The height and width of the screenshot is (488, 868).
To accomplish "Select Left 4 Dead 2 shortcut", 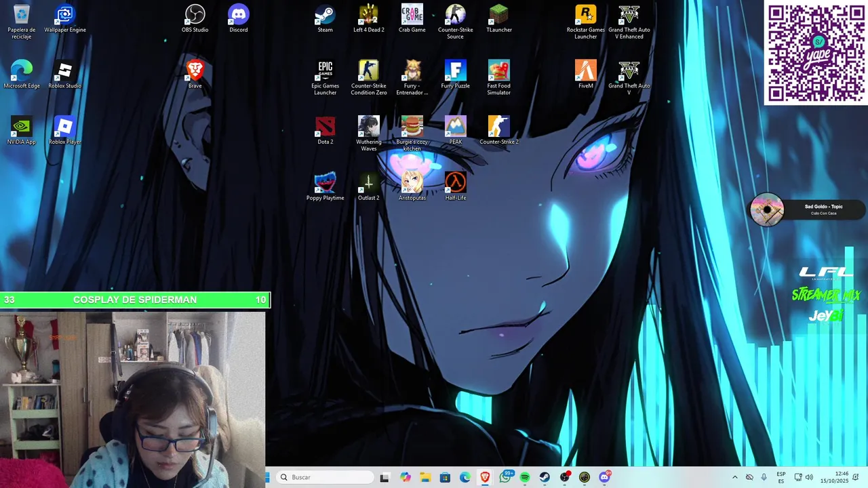I will [369, 19].
